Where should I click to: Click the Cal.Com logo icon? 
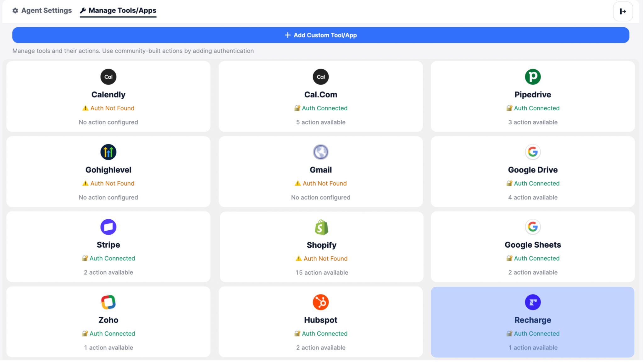click(x=320, y=77)
